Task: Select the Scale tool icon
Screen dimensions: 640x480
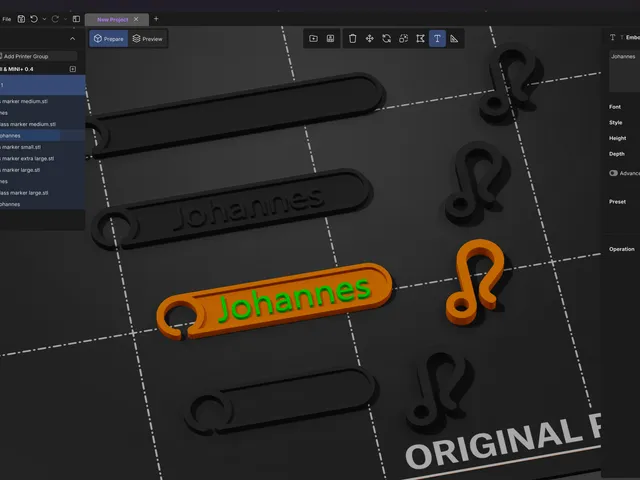Action: tap(403, 38)
